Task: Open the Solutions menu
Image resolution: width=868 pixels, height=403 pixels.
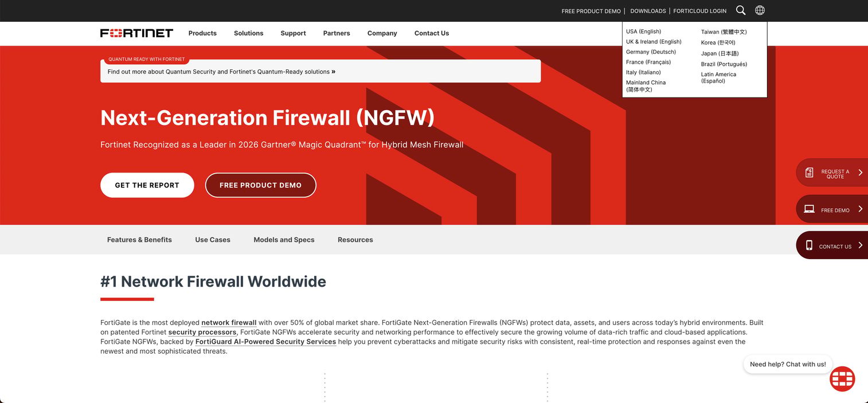Action: point(249,33)
